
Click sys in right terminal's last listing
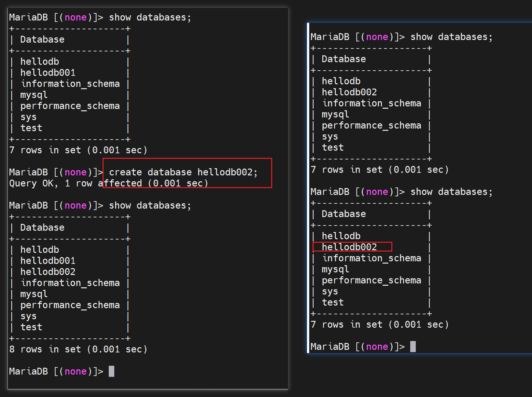(330, 291)
